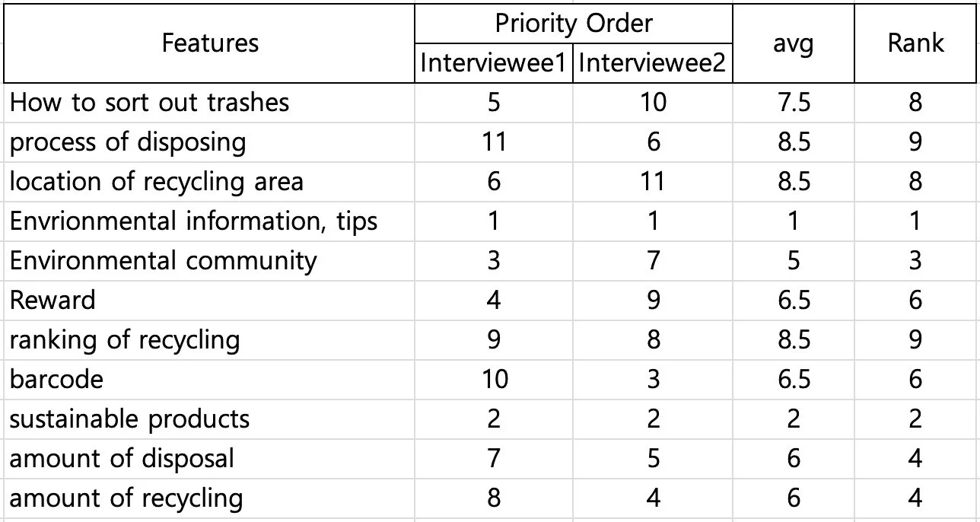Viewport: 980px width, 522px height.
Task: Select the barcode feature cell
Action: click(x=209, y=380)
